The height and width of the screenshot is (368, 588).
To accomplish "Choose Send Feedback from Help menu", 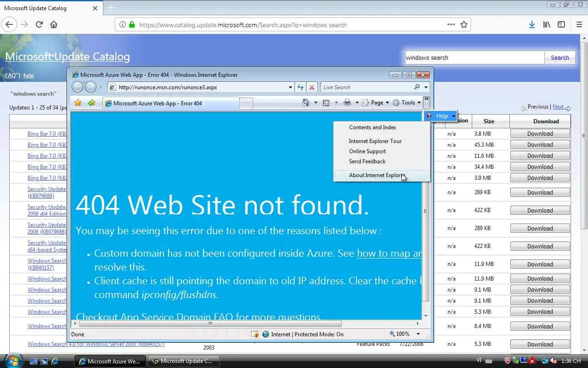I will pos(382,161).
